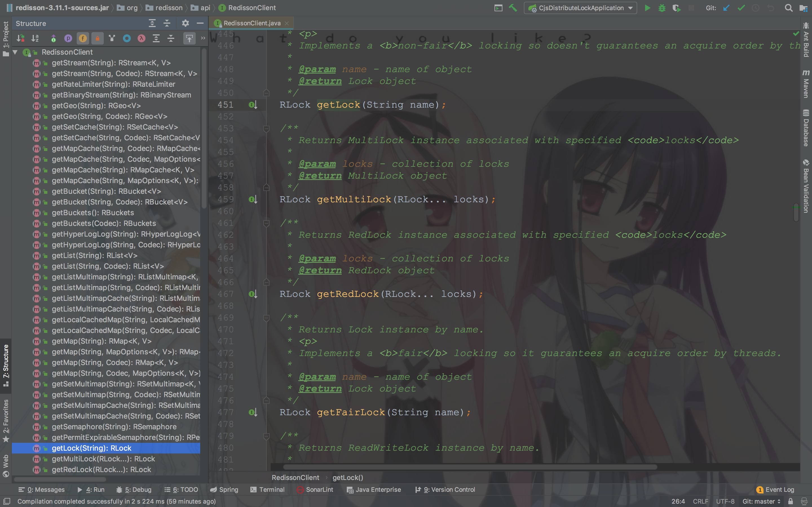Image resolution: width=812 pixels, height=507 pixels.
Task: Click the Show Lambdas icon in Structure toolbar
Action: (141, 38)
